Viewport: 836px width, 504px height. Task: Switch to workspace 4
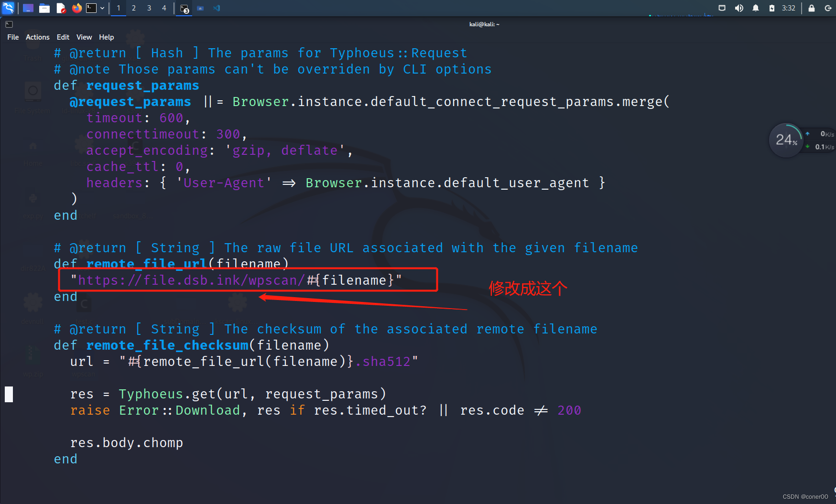(x=164, y=8)
